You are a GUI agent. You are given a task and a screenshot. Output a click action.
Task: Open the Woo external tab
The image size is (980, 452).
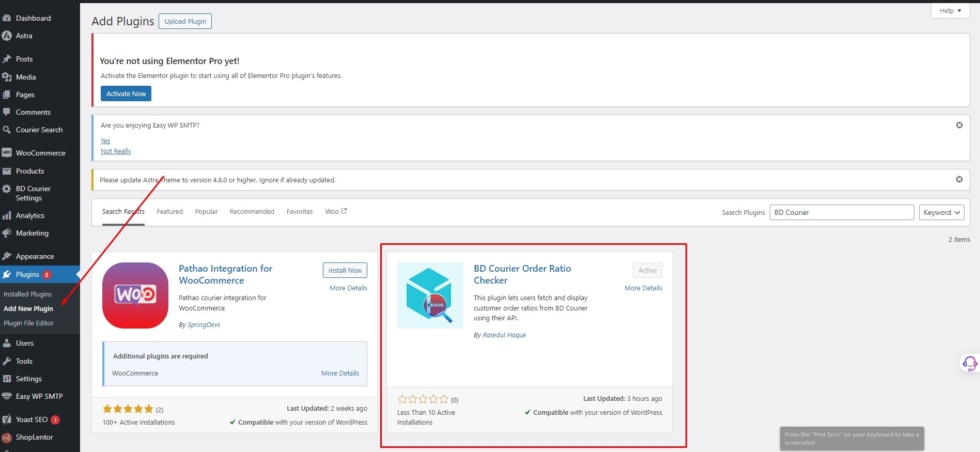click(336, 212)
